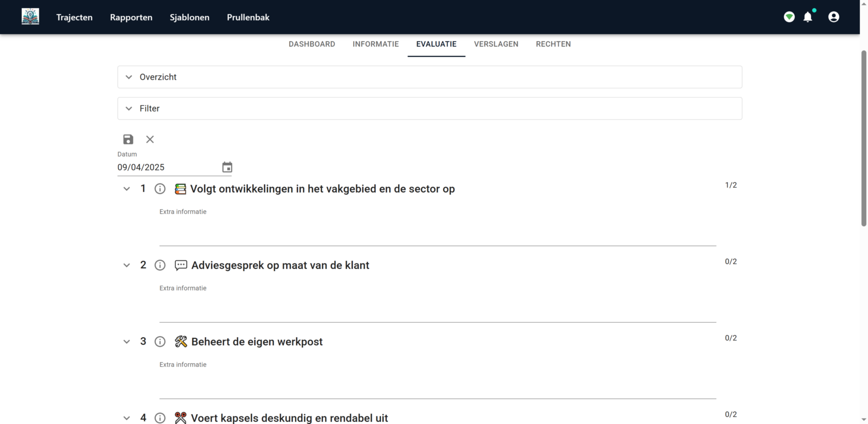This screenshot has width=868, height=424.
Task: Save the evaluation with the floppy disk icon
Action: tap(128, 139)
